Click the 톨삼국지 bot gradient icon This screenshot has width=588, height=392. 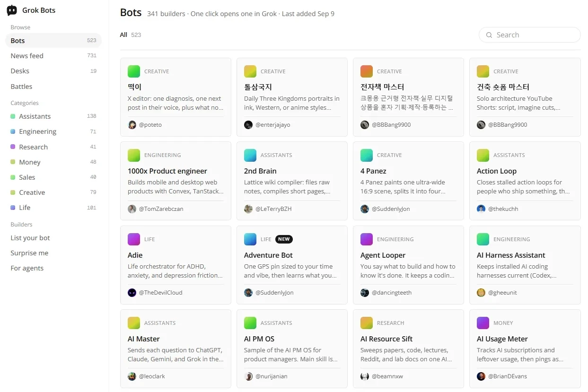click(250, 71)
